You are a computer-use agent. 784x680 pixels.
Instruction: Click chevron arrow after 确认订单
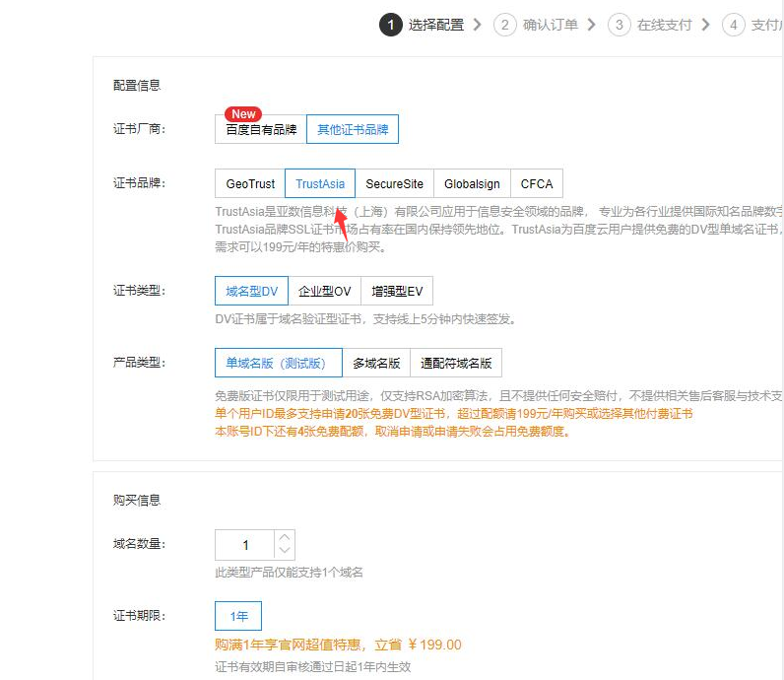point(592,25)
